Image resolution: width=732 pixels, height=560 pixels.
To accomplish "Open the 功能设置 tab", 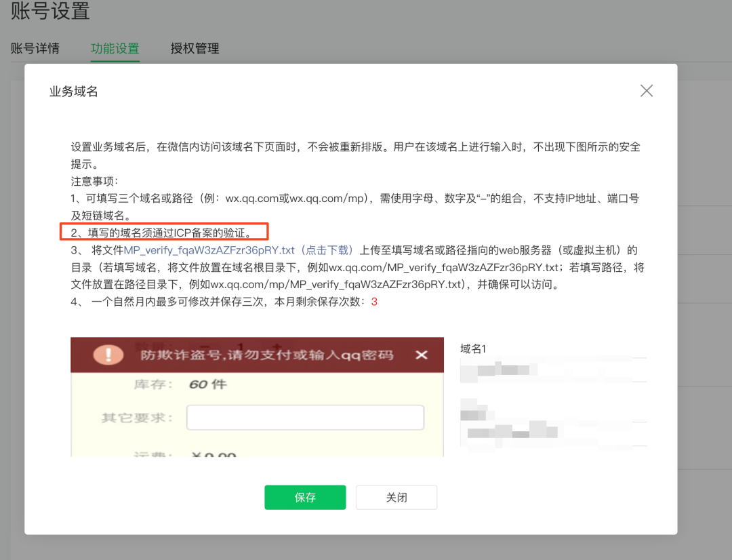I will 115,48.
